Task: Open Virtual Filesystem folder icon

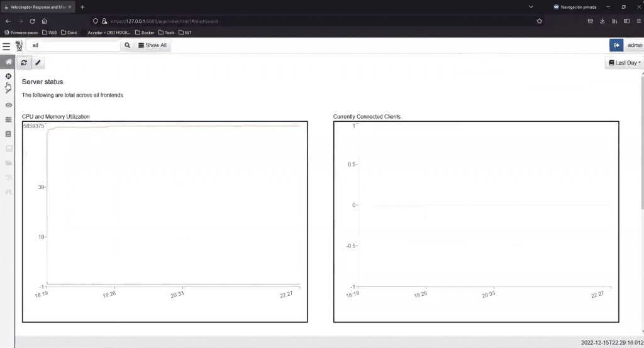Action: click(x=8, y=163)
